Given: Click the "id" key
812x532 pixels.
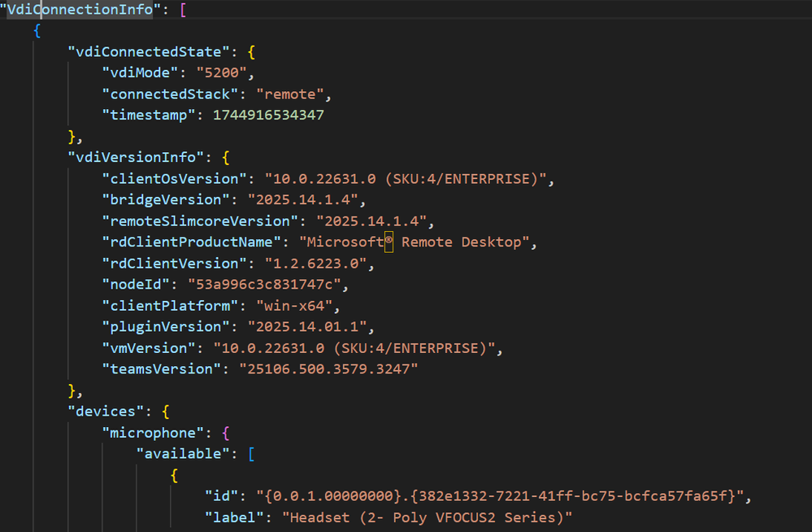Looking at the screenshot, I should pos(221,496).
